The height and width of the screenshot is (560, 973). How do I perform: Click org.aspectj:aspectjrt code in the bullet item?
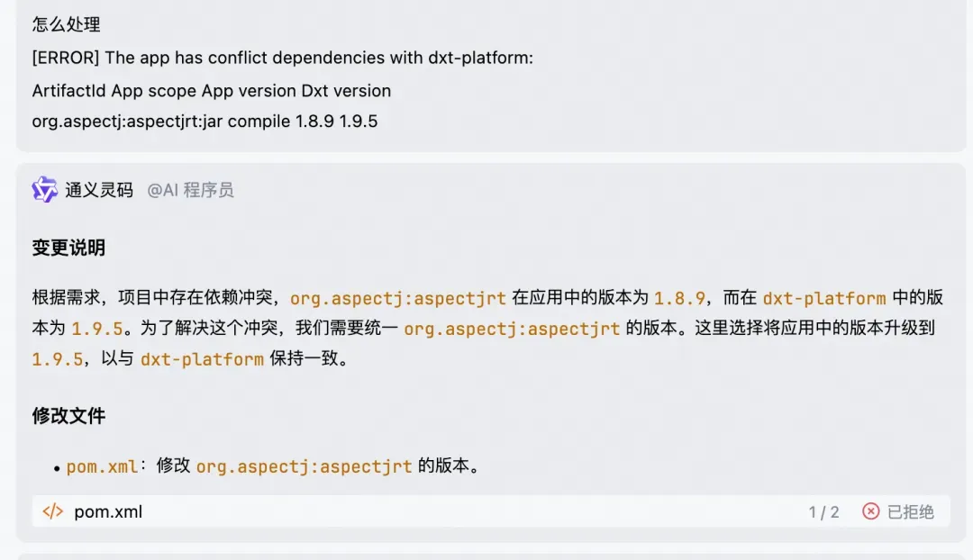(x=305, y=466)
